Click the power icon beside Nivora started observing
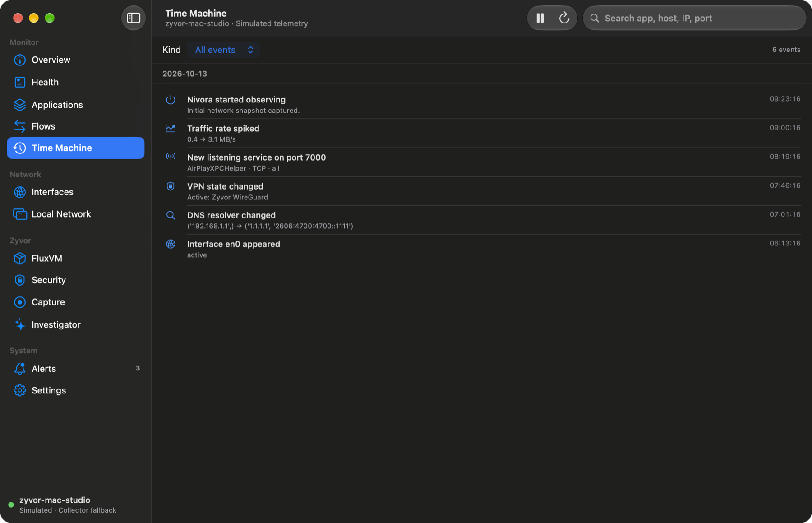The width and height of the screenshot is (812, 523). 171,100
